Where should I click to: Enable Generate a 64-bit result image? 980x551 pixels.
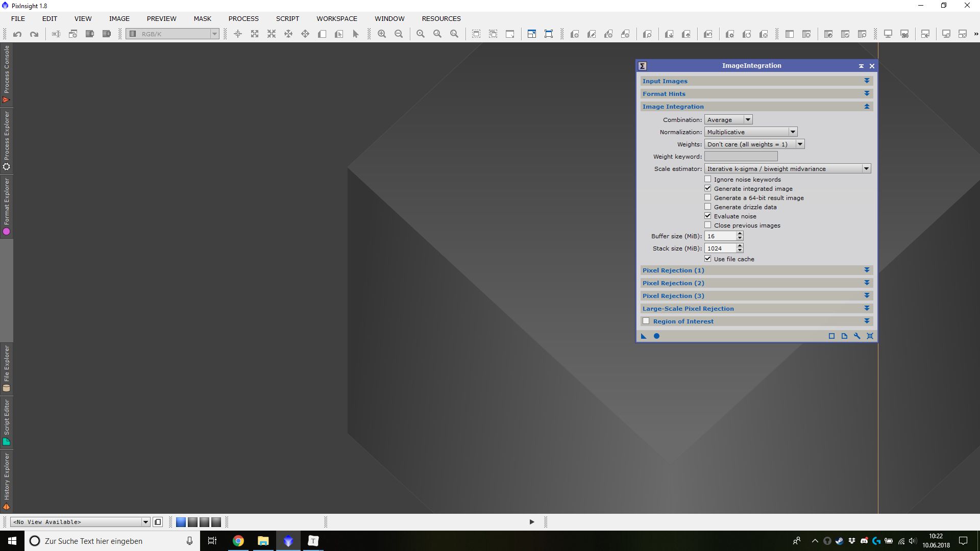pos(708,197)
